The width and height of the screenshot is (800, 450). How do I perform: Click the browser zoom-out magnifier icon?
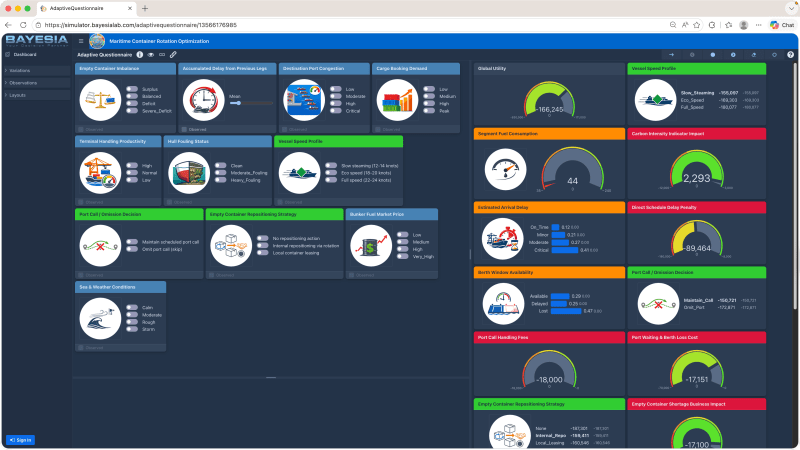(x=673, y=24)
